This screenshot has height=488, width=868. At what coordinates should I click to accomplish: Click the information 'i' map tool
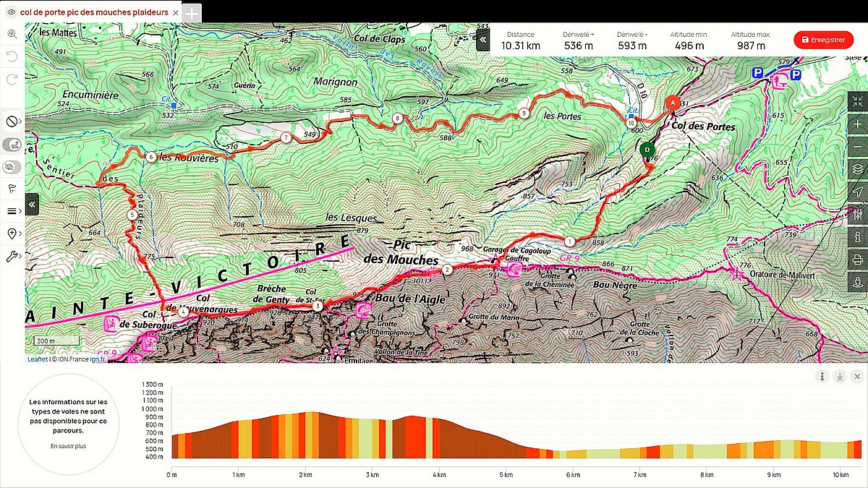click(858, 236)
